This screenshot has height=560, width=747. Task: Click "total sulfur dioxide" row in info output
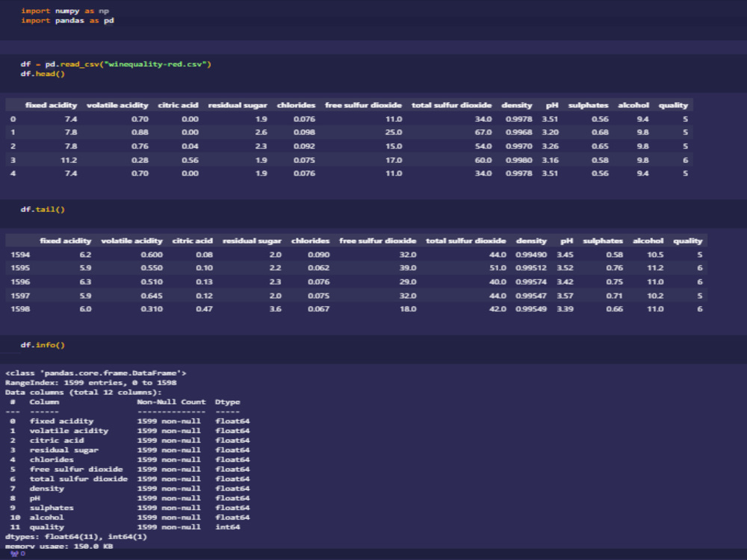point(129,479)
